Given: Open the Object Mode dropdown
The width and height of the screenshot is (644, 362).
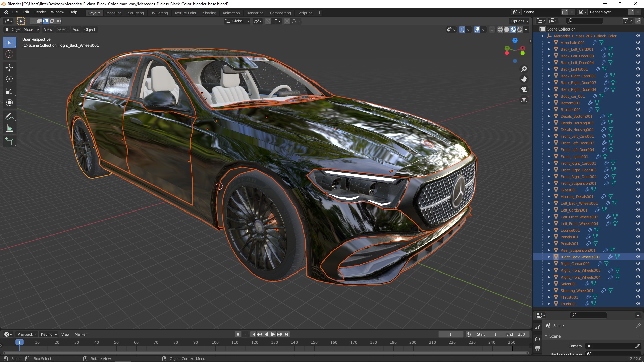Looking at the screenshot, I should tap(22, 29).
